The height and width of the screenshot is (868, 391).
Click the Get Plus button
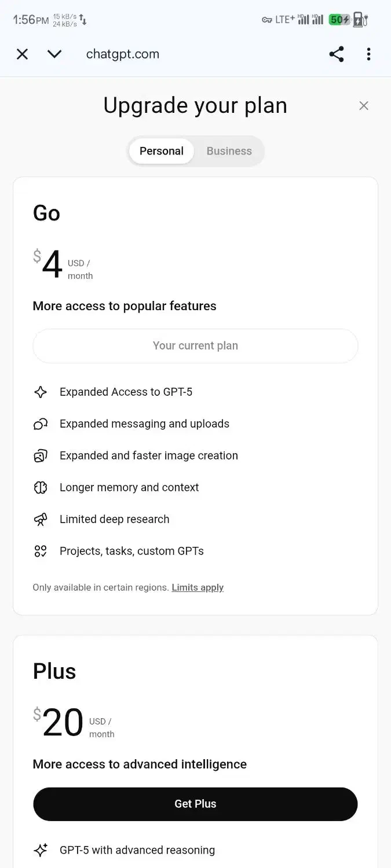[195, 804]
